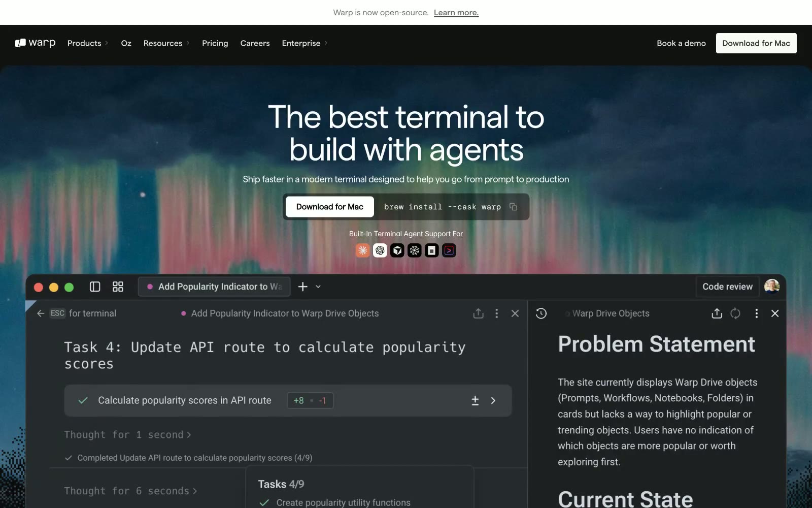Click the back arrow beside ESC for terminal
812x508 pixels.
[x=41, y=313]
